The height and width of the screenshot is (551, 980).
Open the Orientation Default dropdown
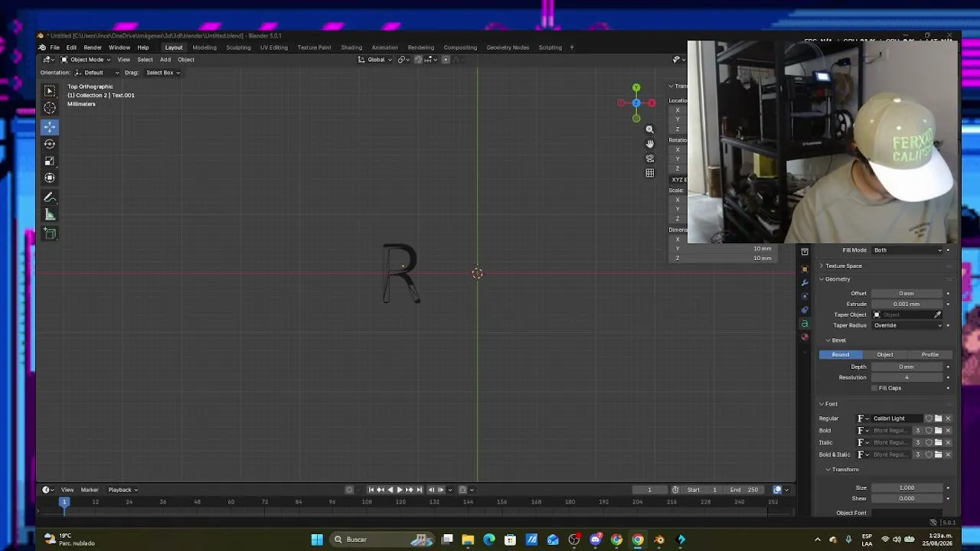click(x=97, y=73)
